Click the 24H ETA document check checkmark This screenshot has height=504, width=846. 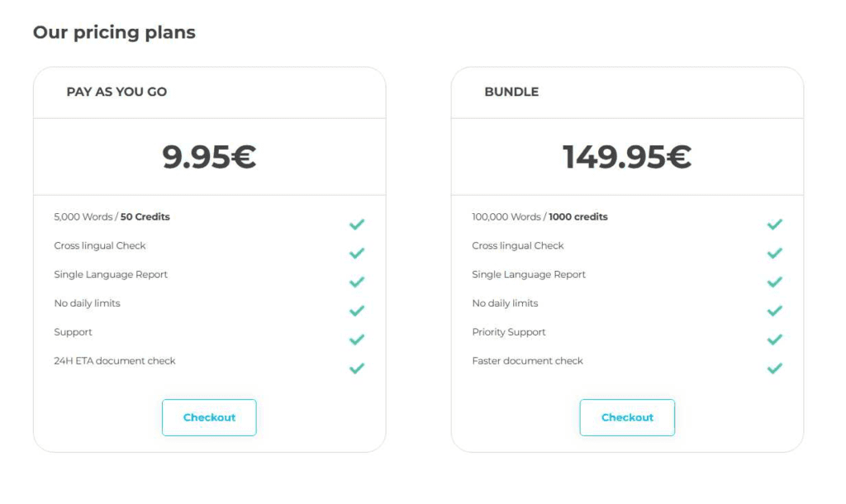[x=357, y=368]
